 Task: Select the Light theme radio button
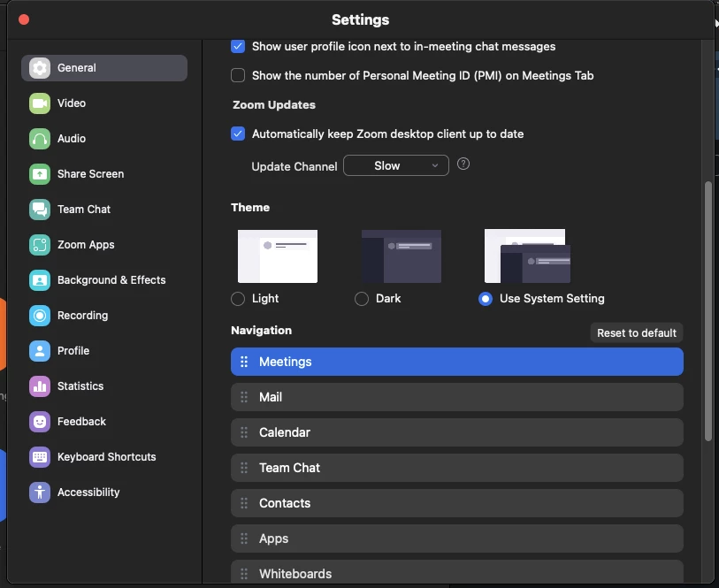pos(238,299)
